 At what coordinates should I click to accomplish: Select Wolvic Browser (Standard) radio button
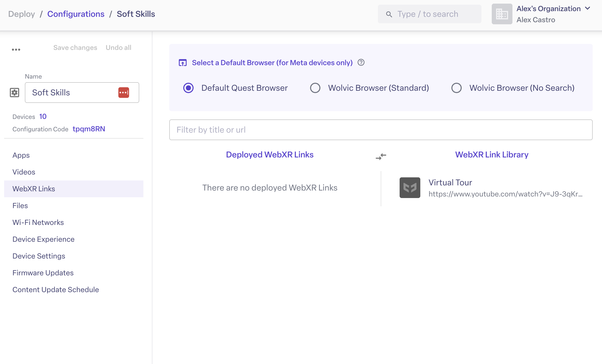tap(315, 88)
